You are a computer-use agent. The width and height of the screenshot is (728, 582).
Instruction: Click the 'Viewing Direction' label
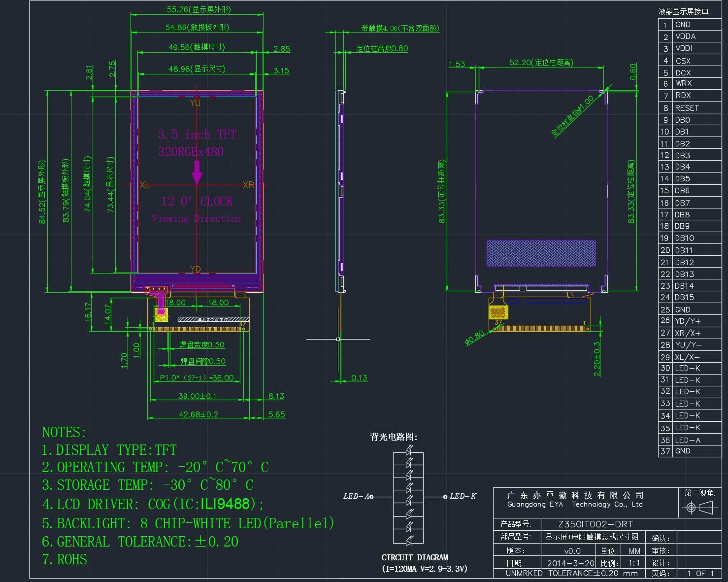pyautogui.click(x=197, y=218)
